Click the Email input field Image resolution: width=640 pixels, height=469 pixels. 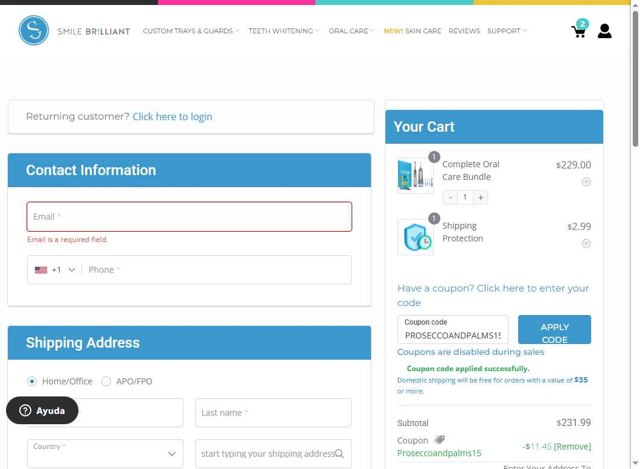pos(189,217)
